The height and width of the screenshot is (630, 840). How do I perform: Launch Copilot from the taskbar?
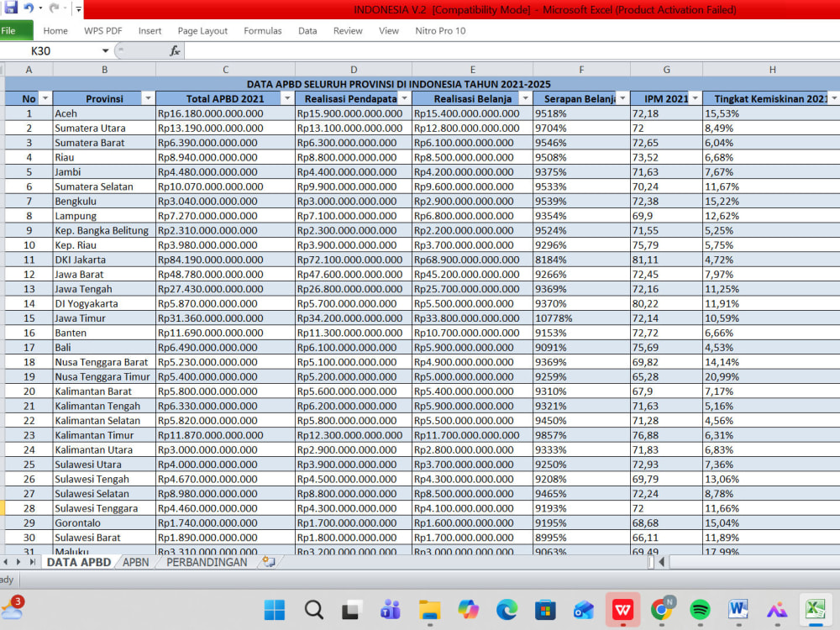point(468,610)
